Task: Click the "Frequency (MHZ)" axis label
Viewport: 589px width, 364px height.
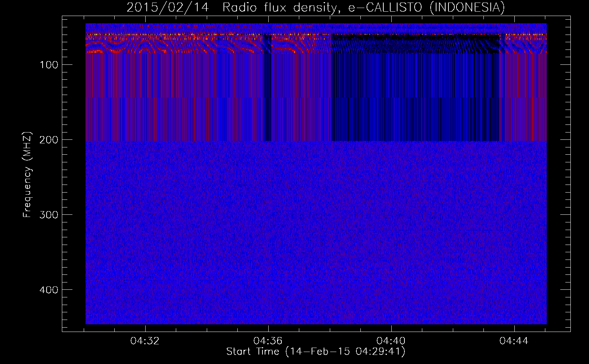Action: click(27, 175)
